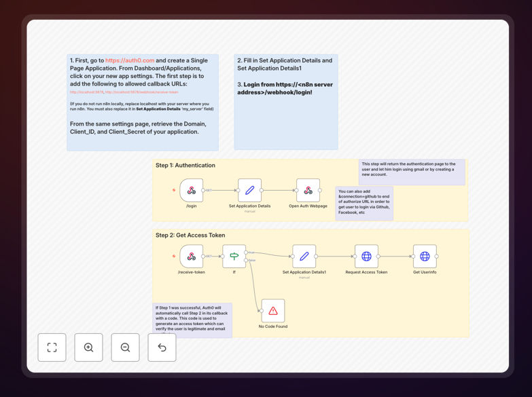Click the '&connection=github' sticky note

[x=364, y=202]
